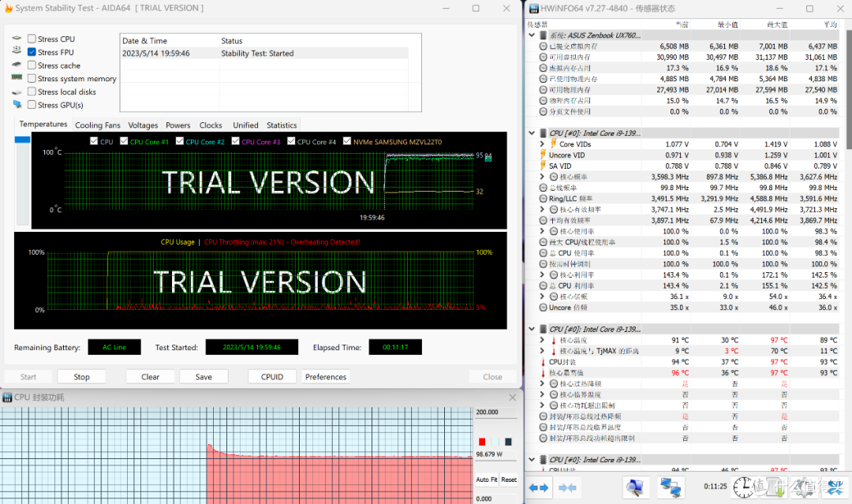This screenshot has height=504, width=852.
Task: Click the network monitors icon in HWiNFO toolbar
Action: coord(671,487)
